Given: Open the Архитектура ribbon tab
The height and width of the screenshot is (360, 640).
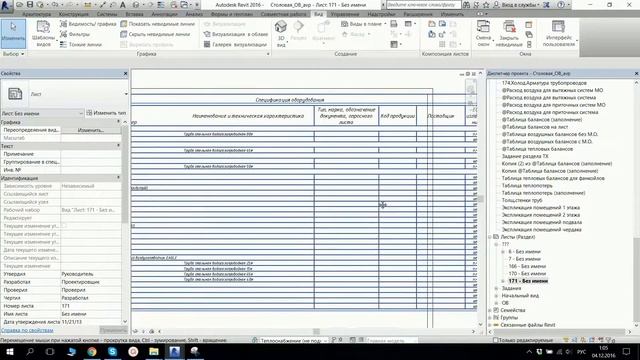Looking at the screenshot, I should click(x=37, y=14).
